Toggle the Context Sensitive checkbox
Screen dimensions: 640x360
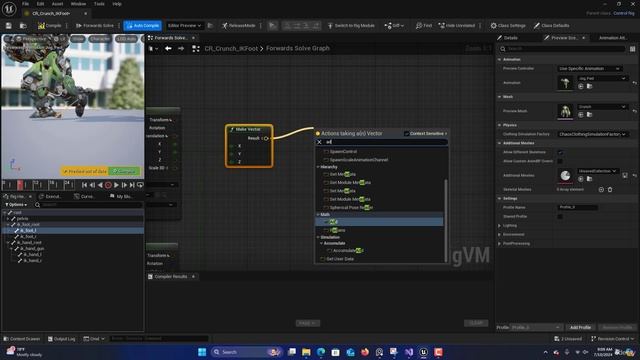pyautogui.click(x=407, y=133)
